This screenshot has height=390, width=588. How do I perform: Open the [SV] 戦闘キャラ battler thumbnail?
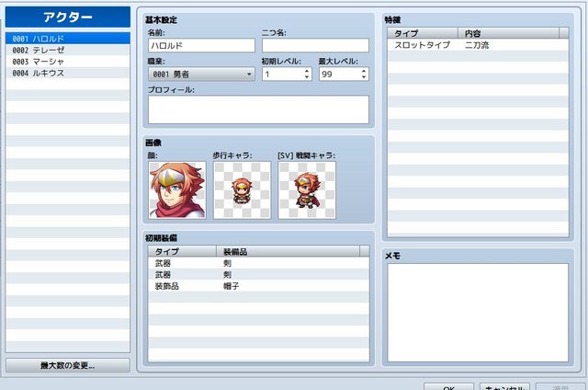307,190
